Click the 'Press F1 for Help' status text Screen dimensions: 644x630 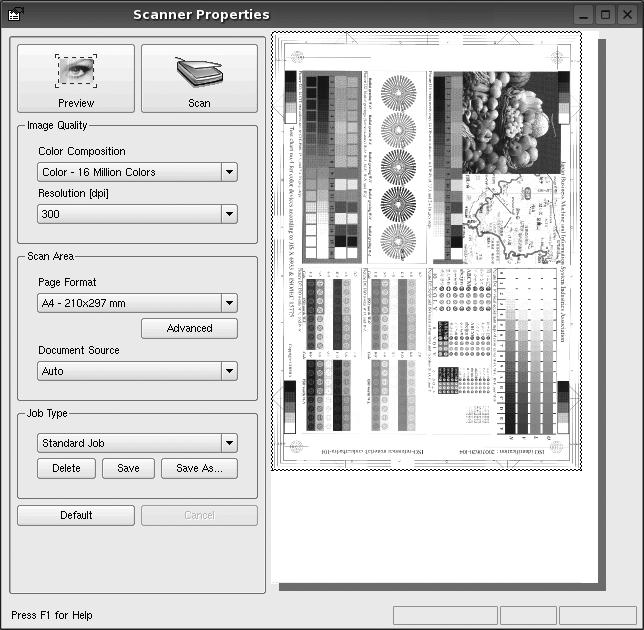52,615
